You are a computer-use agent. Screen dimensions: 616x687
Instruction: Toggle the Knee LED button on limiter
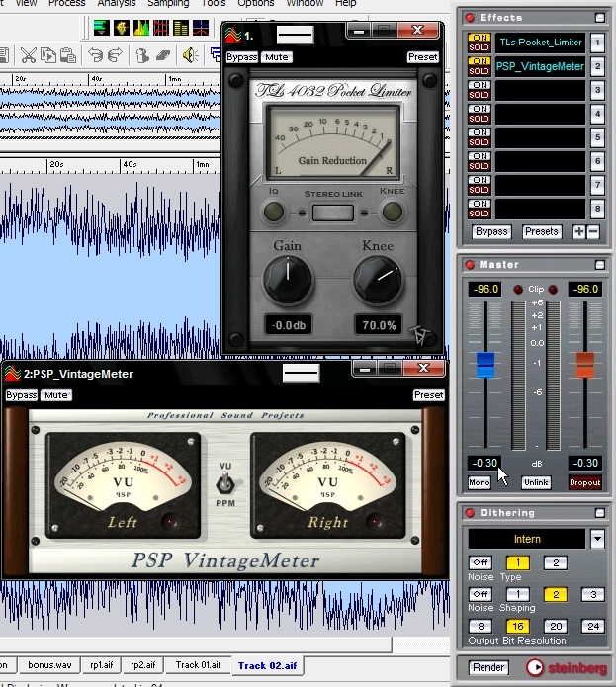point(393,213)
